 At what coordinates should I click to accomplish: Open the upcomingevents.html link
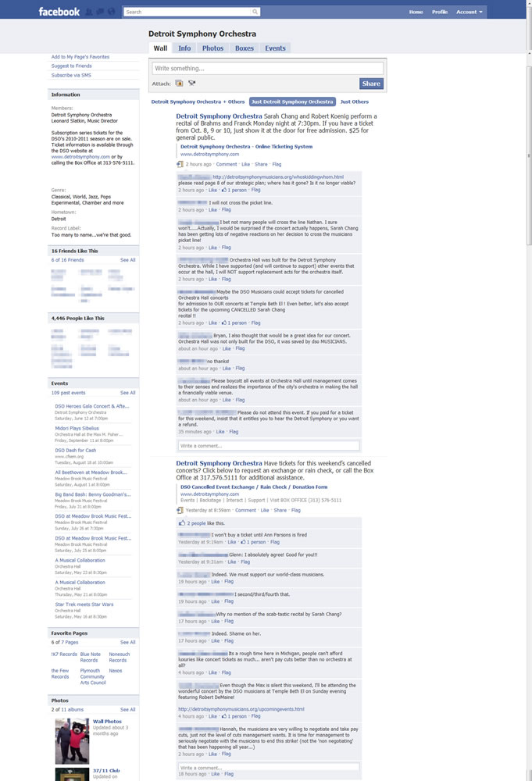241,709
